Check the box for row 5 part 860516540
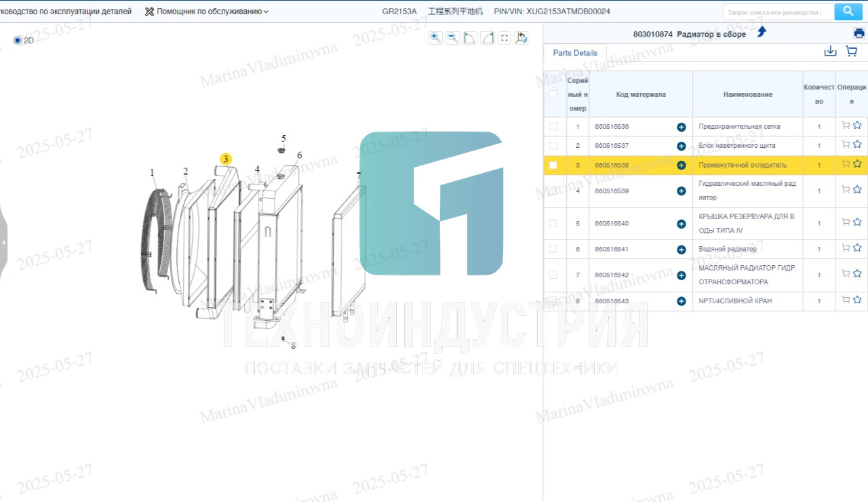 point(553,223)
